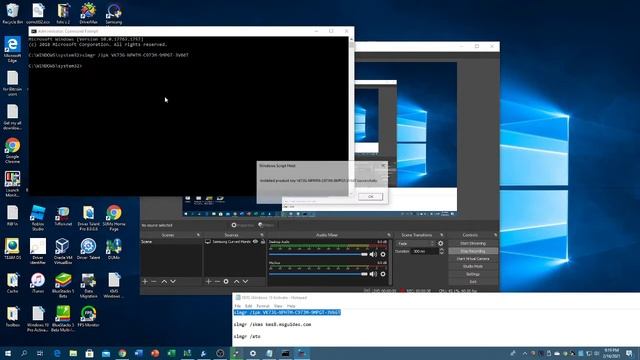Screen dimensions: 640x360
Task: Open SUMo Home Page desktop shortcut
Action: [x=114, y=218]
